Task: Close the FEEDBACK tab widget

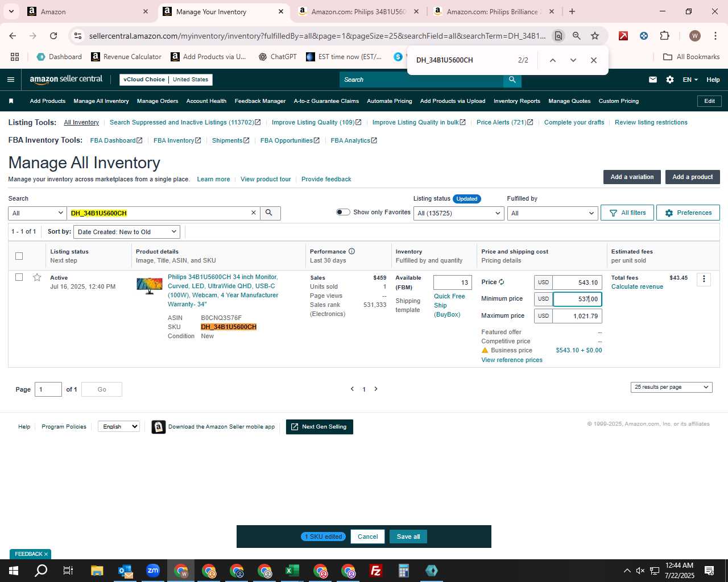Action: click(46, 554)
